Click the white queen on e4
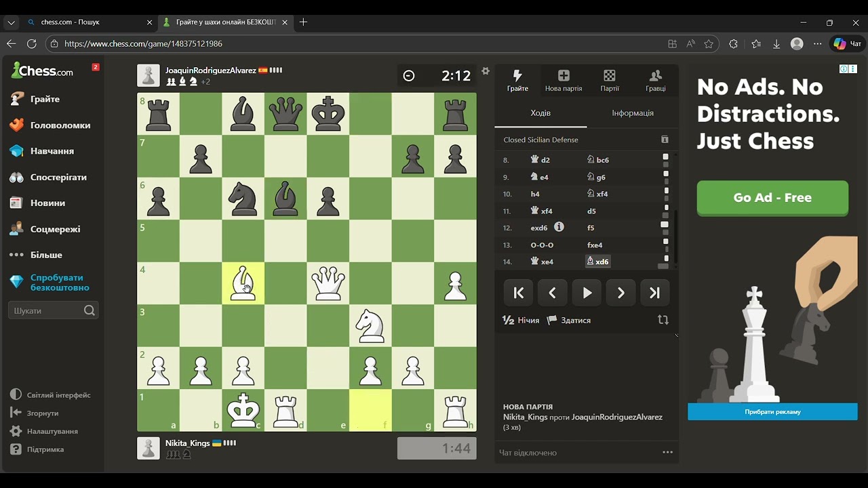 click(x=328, y=283)
